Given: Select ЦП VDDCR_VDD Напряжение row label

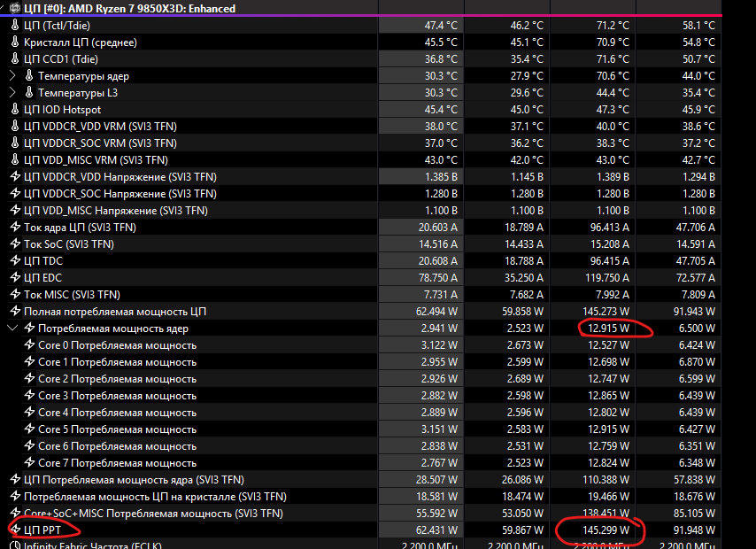Looking at the screenshot, I should point(120,177).
